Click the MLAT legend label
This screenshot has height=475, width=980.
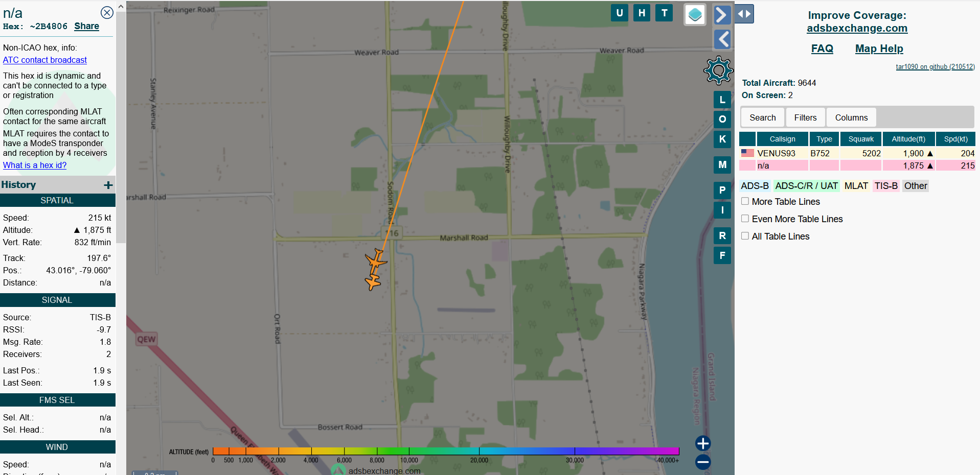856,186
